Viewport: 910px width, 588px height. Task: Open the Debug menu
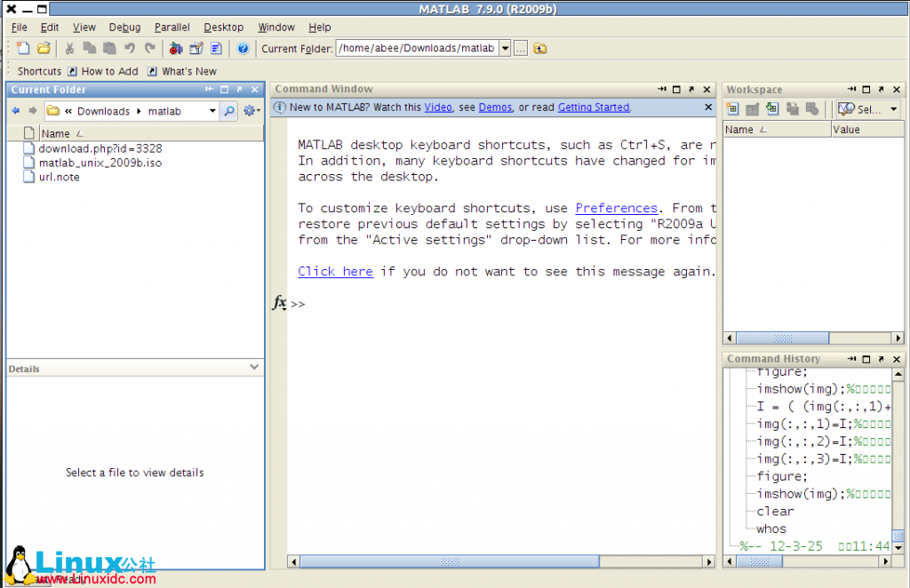[x=124, y=28]
